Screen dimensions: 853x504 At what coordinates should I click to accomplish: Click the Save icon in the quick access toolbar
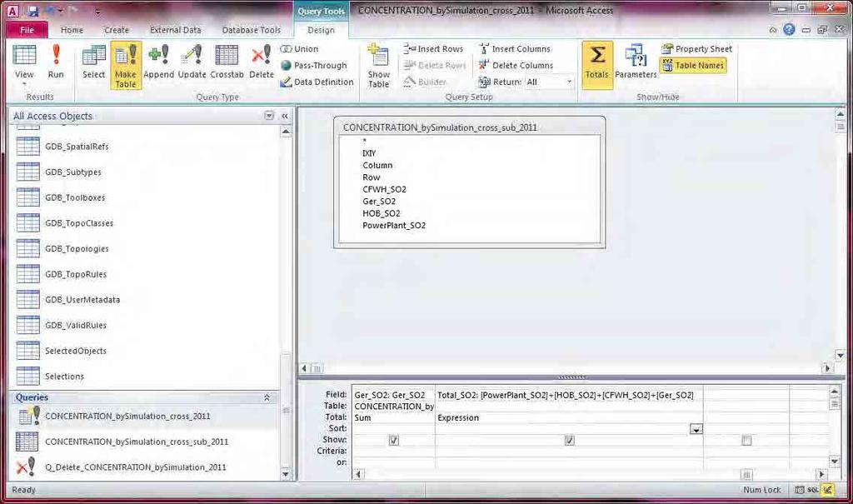(x=32, y=11)
